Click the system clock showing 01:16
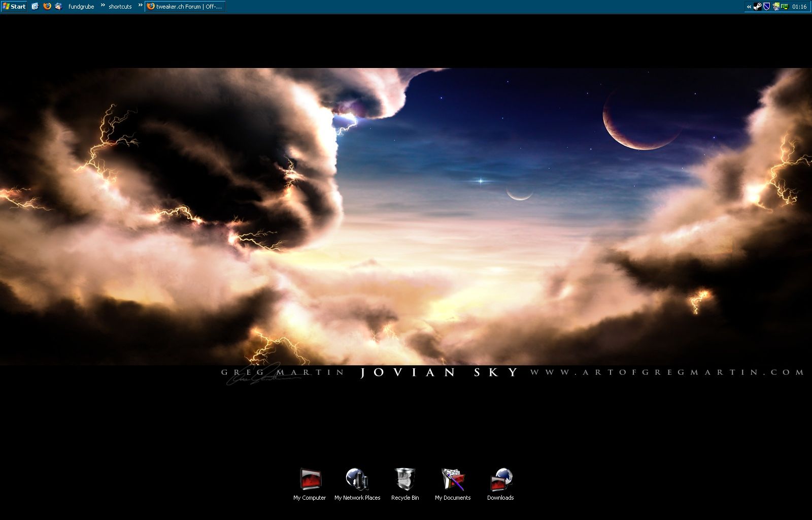 point(799,7)
